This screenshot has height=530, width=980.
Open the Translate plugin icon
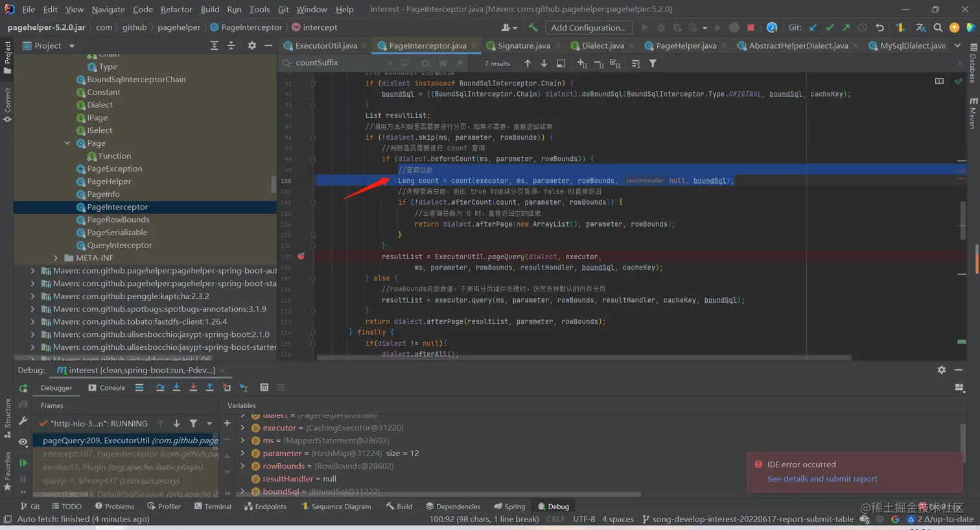point(921,27)
